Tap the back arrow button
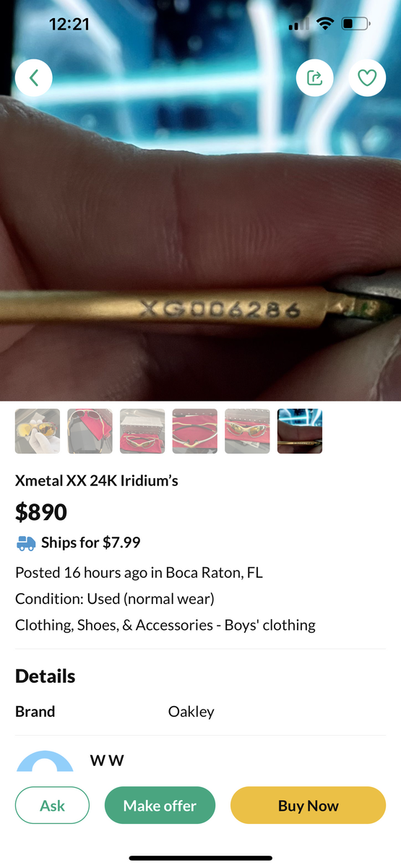 (33, 77)
